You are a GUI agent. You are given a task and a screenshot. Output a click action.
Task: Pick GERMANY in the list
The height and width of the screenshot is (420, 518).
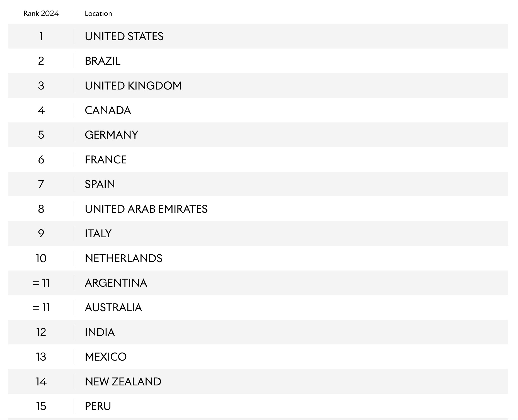(x=111, y=135)
